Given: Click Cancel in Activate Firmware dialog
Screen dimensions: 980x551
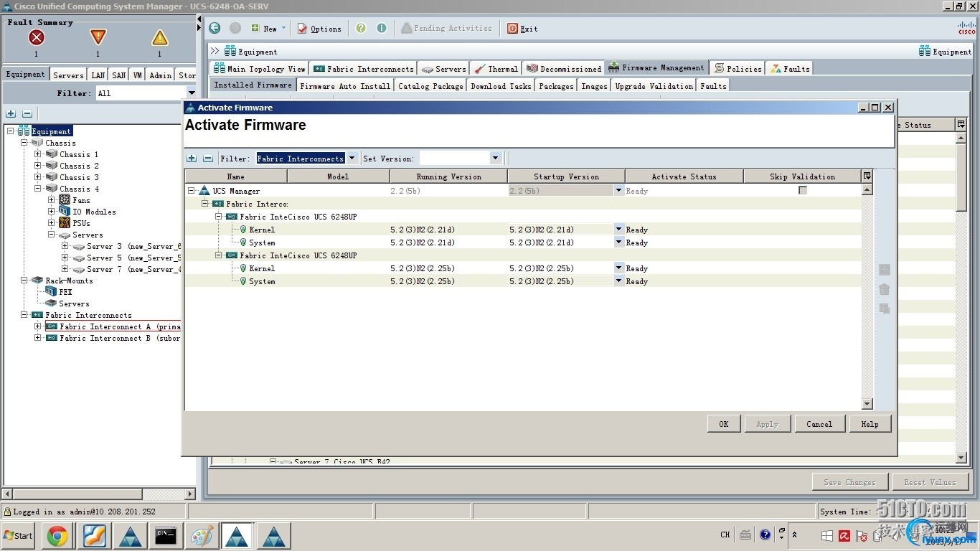Looking at the screenshot, I should point(819,424).
